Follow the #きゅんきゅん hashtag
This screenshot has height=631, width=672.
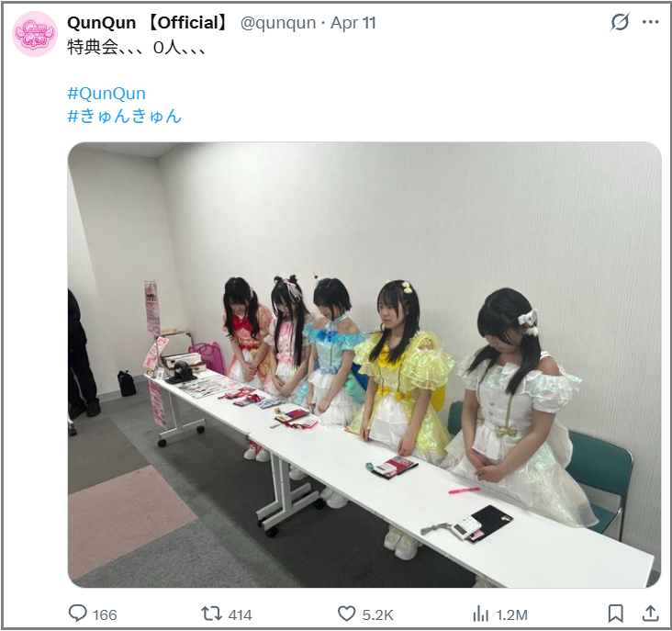125,116
